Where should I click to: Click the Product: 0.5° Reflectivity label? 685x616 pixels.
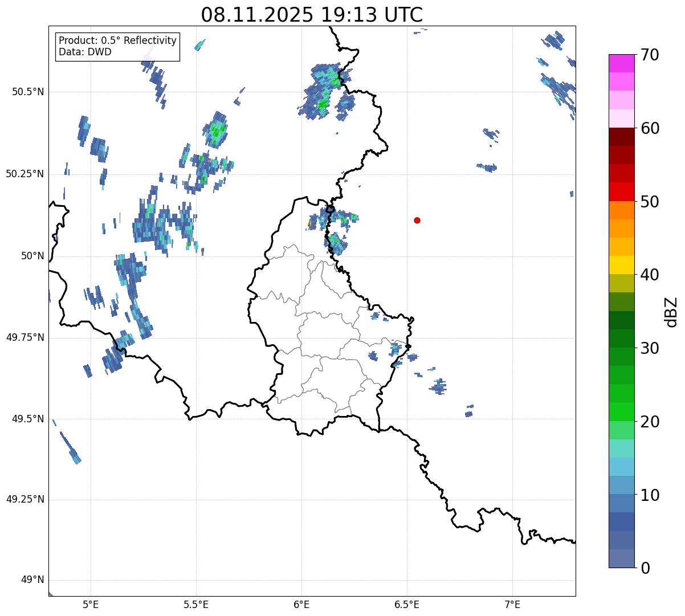click(x=117, y=41)
